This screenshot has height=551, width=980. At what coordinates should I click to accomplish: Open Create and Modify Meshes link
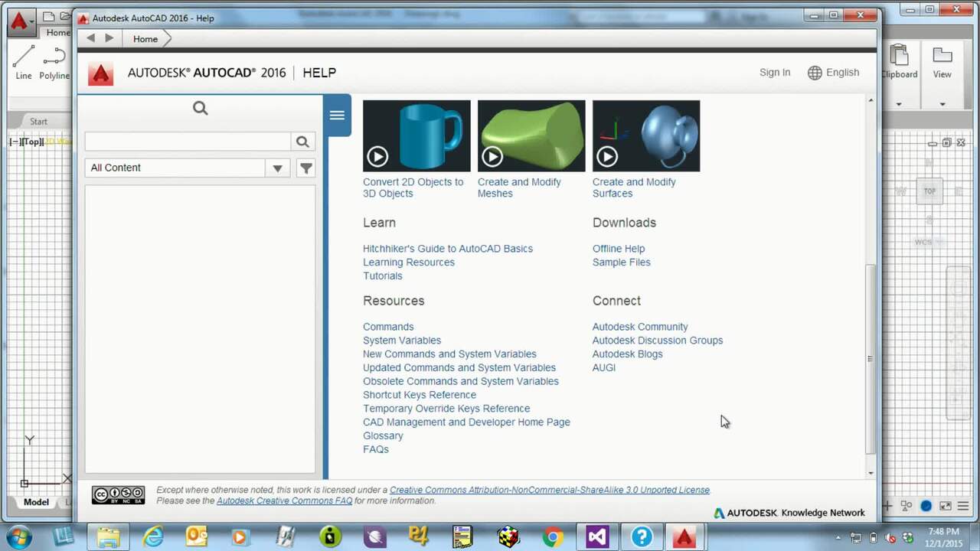(x=519, y=187)
